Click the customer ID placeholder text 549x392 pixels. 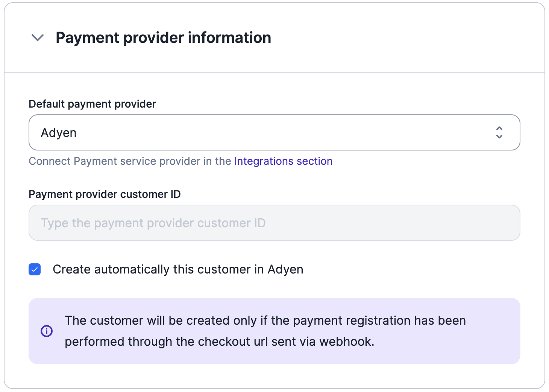click(153, 223)
